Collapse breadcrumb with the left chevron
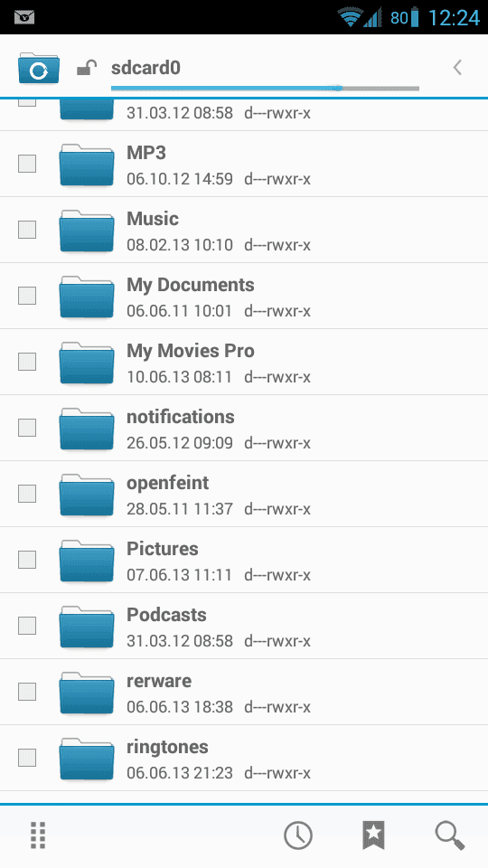This screenshot has width=488, height=868. 457,68
